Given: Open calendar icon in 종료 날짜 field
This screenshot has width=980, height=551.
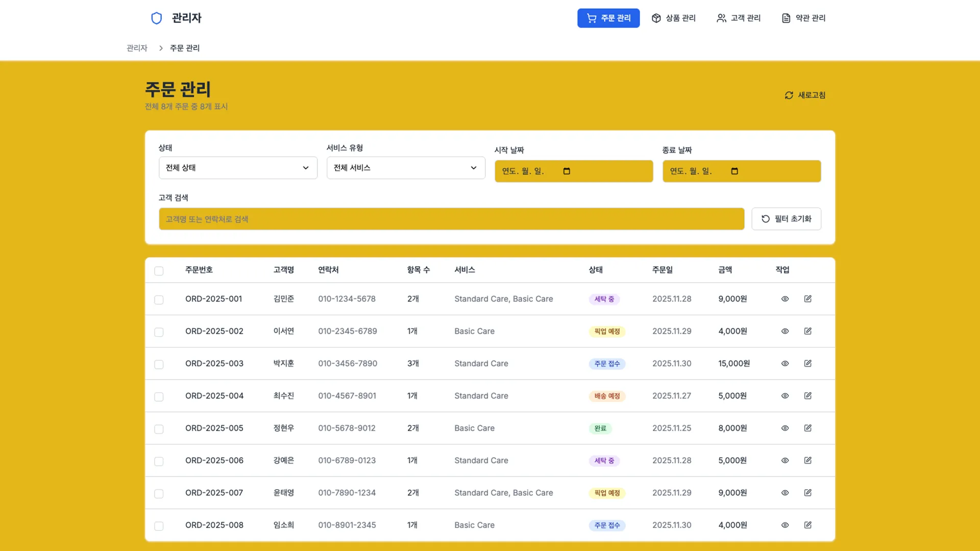Looking at the screenshot, I should click(734, 171).
